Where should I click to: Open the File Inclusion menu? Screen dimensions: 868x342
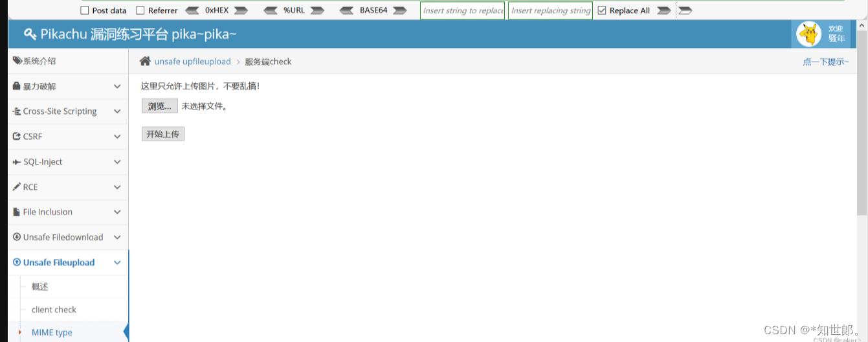tap(68, 212)
